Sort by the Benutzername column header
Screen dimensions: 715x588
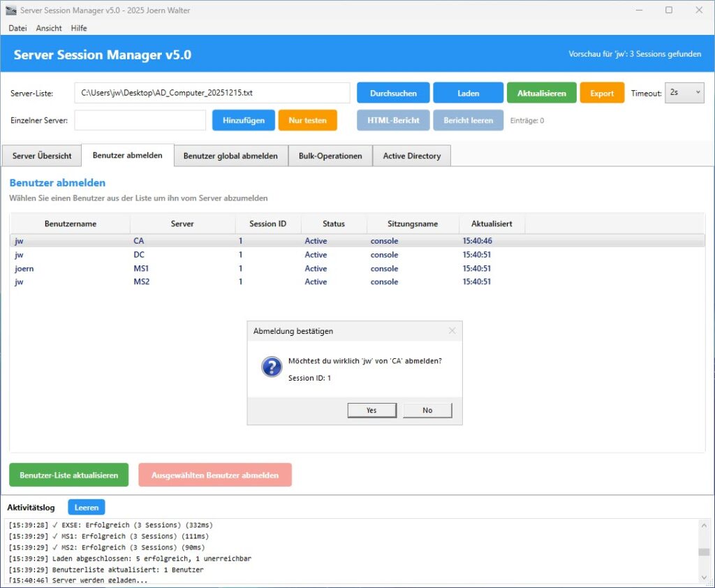[70, 223]
